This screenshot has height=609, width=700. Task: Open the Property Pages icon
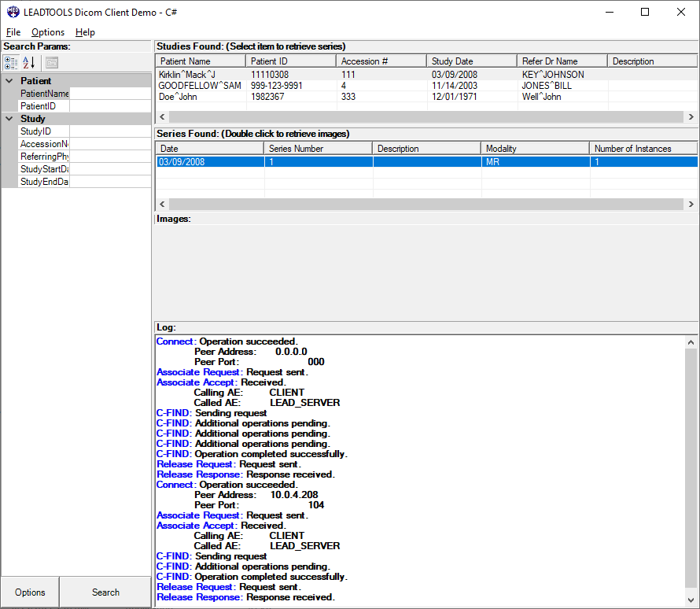(52, 63)
